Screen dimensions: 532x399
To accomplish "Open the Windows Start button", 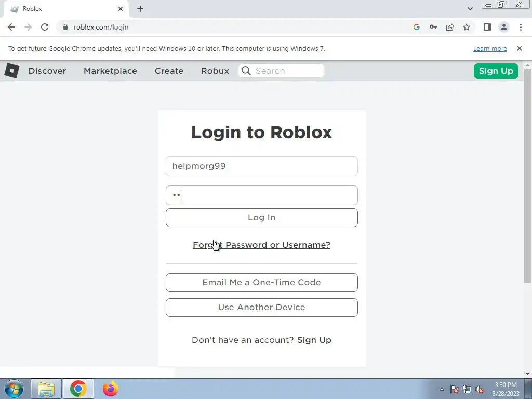I will click(x=14, y=389).
